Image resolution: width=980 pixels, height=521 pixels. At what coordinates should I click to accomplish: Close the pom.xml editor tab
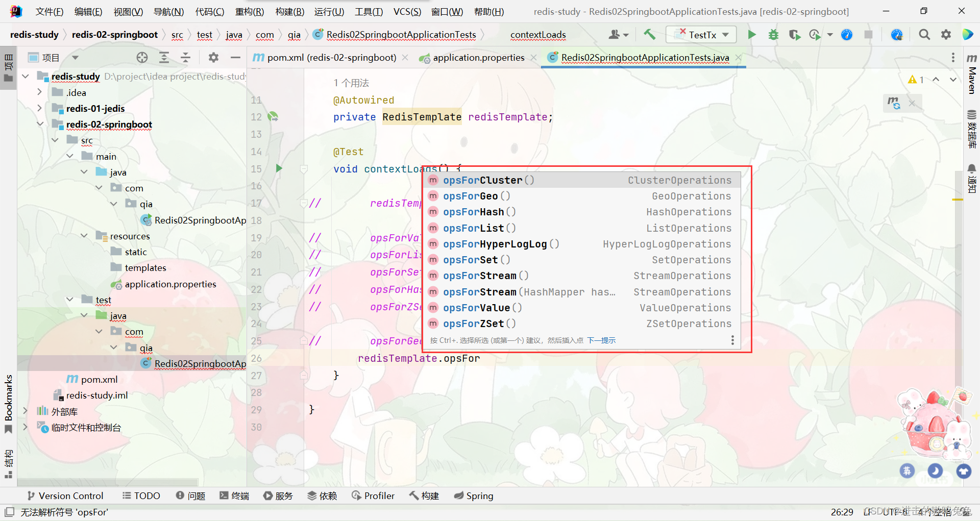[x=405, y=58]
